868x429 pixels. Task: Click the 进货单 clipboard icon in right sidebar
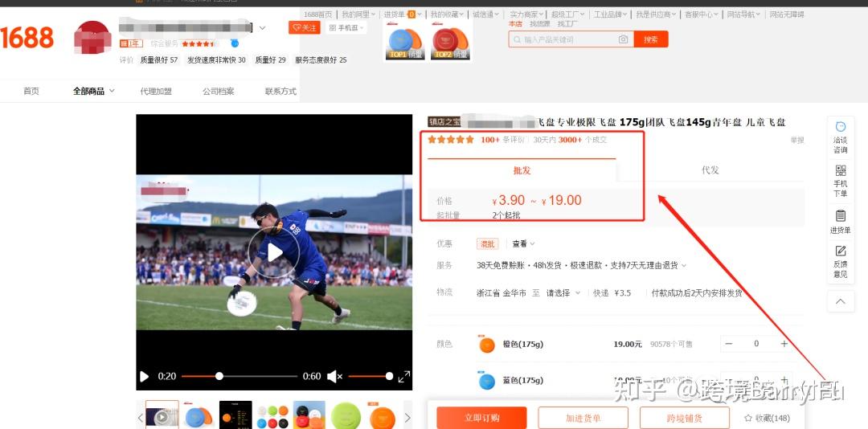841,215
